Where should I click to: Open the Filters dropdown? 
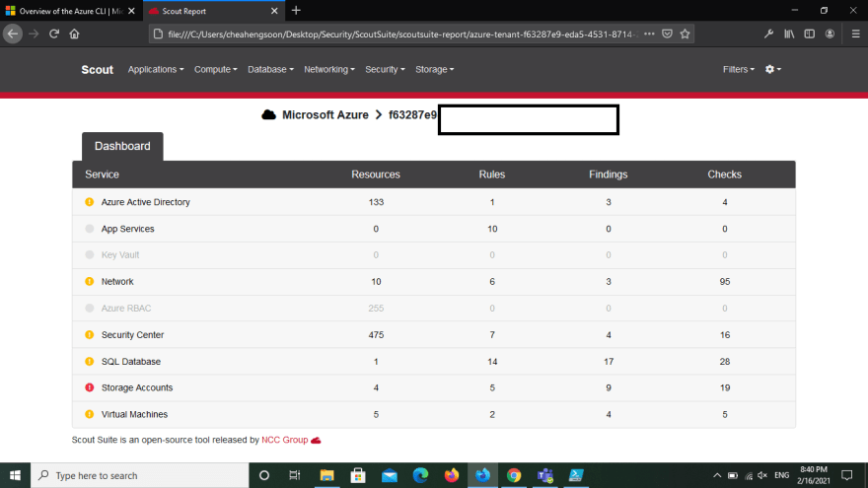(x=739, y=69)
